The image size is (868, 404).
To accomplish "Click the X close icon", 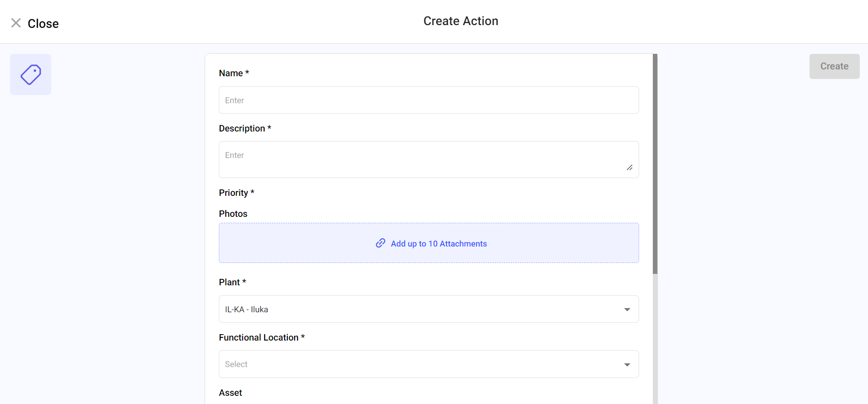I will tap(16, 23).
